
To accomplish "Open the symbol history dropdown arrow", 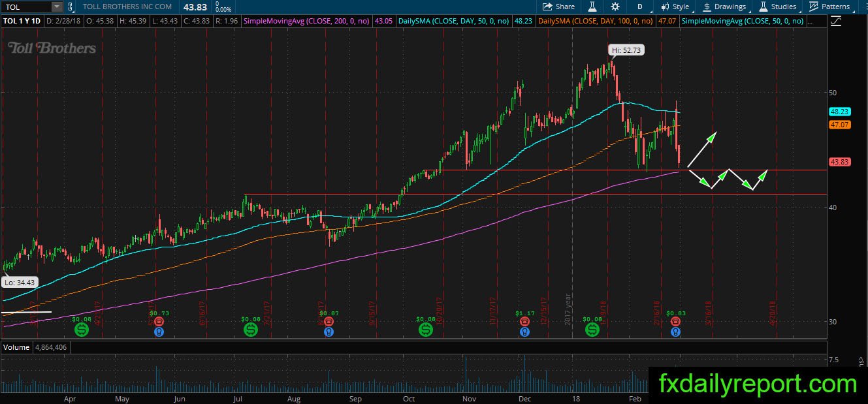I will coord(57,7).
